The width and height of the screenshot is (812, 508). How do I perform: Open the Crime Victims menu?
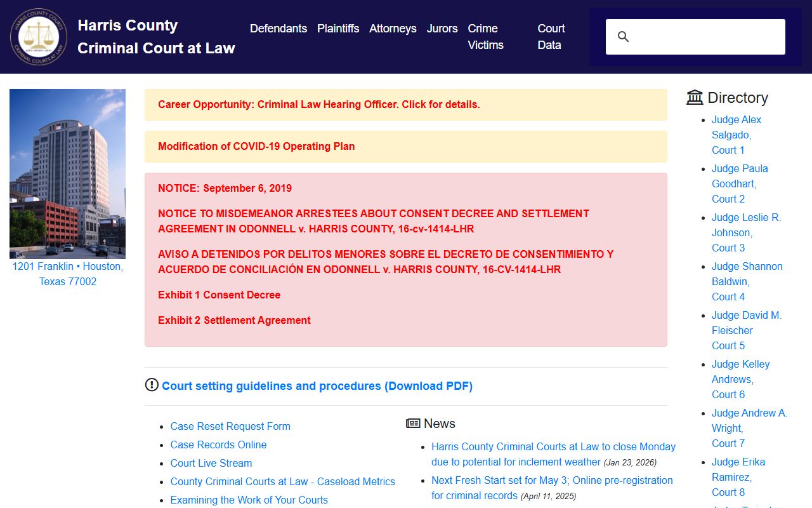point(486,37)
